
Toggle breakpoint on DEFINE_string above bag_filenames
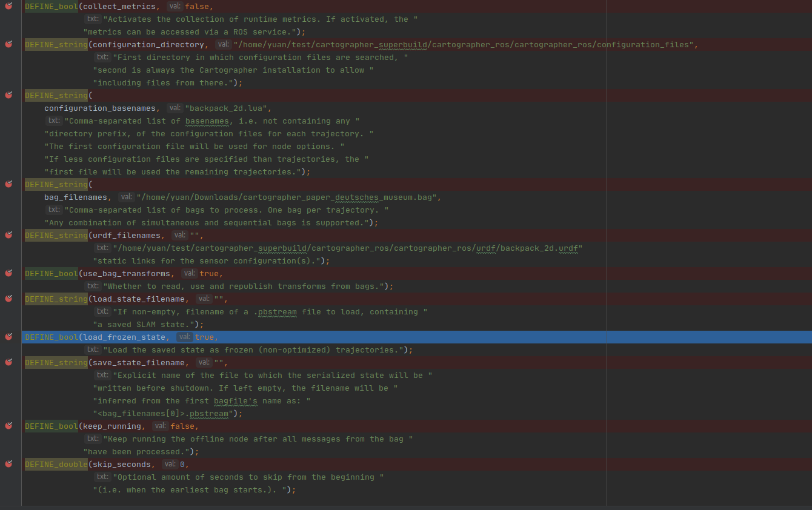(x=8, y=184)
